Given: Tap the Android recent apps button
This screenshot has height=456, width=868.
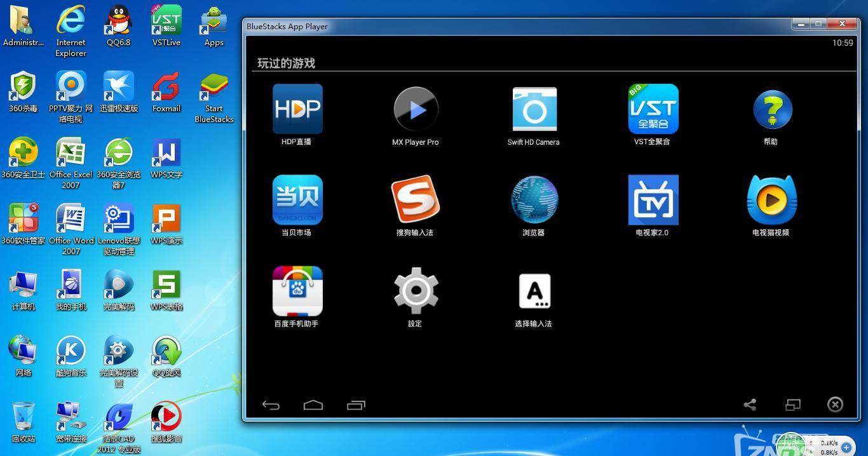Looking at the screenshot, I should pyautogui.click(x=356, y=405).
